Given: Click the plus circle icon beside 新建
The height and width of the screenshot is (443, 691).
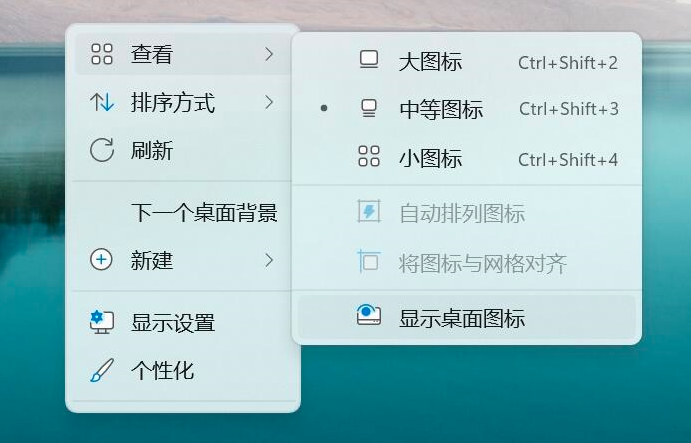Looking at the screenshot, I should [x=101, y=259].
